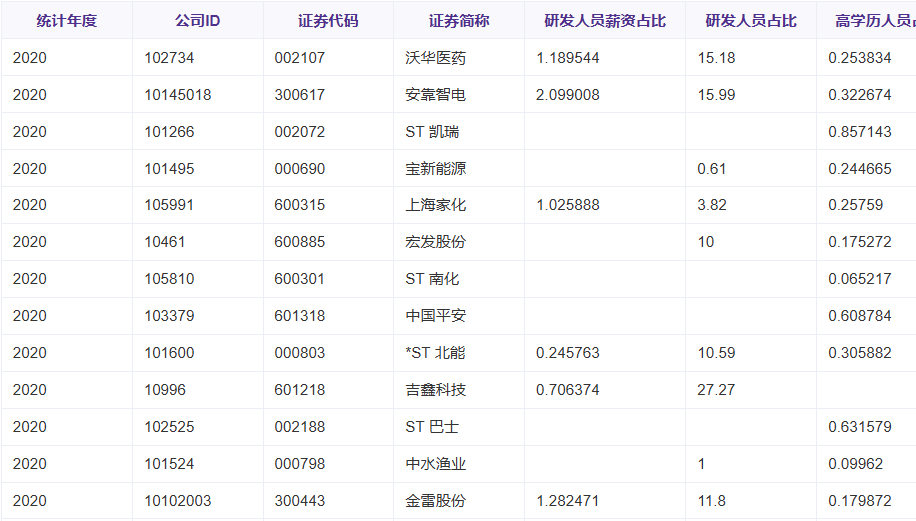The width and height of the screenshot is (916, 521).
Task: Select company ID cell 105810
Action: coord(197,279)
